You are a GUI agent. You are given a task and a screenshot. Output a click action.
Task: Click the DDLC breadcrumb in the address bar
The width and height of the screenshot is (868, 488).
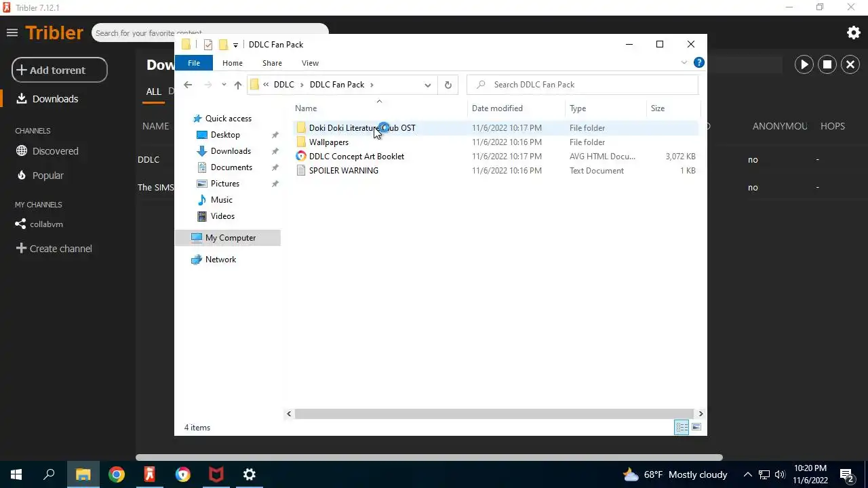coord(284,85)
